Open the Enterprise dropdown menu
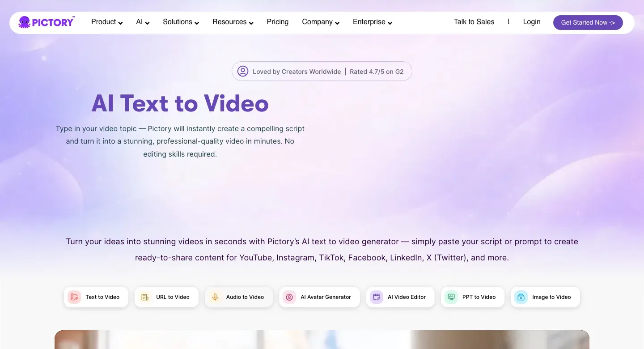 pyautogui.click(x=373, y=22)
